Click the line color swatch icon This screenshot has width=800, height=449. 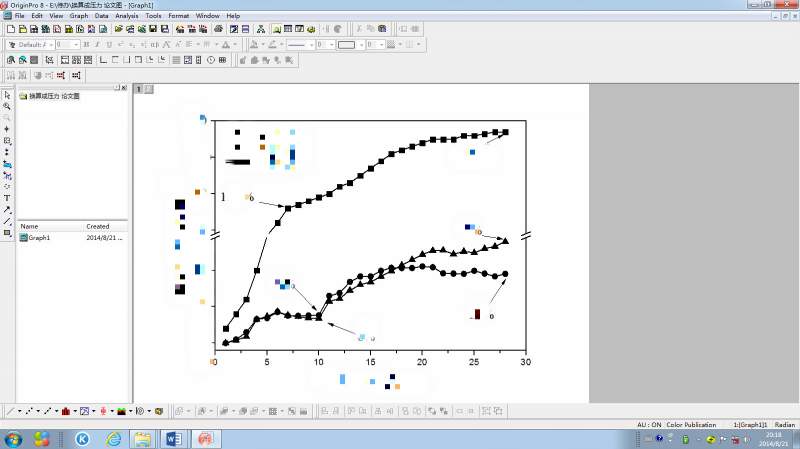tap(272, 45)
